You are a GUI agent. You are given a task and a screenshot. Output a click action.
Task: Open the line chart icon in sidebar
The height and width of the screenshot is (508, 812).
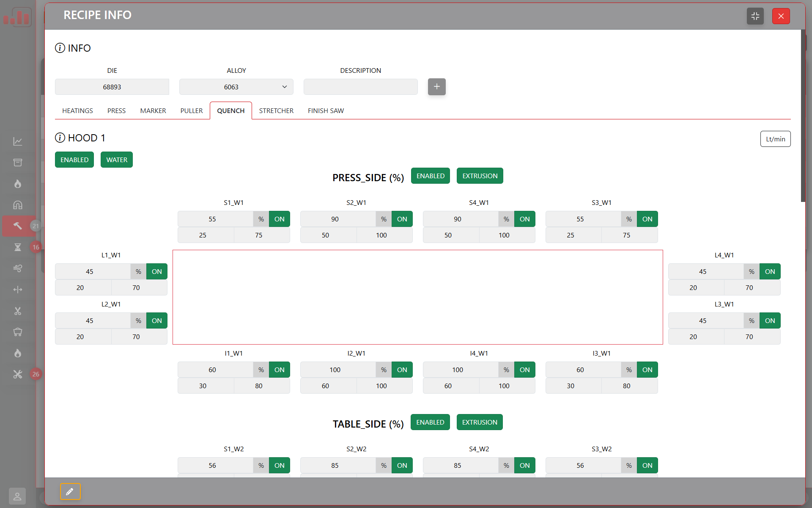(18, 141)
